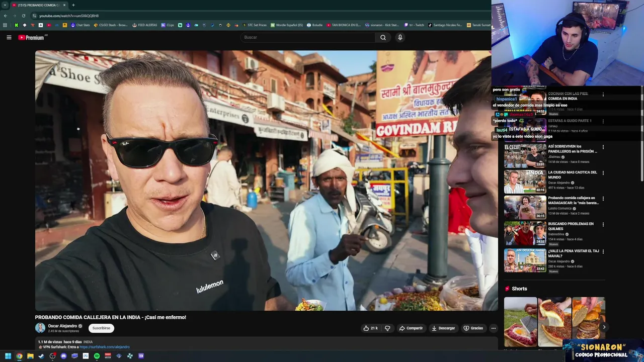Open JDalmau channel name
Viewport: 644px width, 362px height.
point(554,157)
